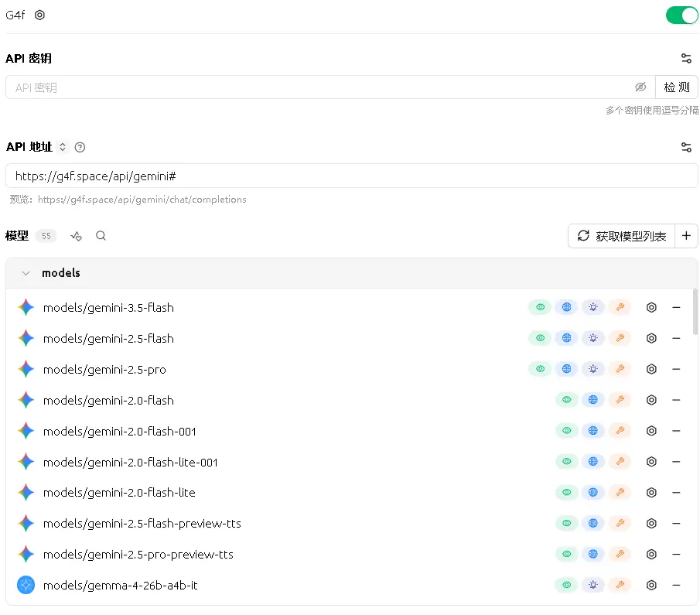Open settings for gemini-3.5-flash

tap(651, 307)
